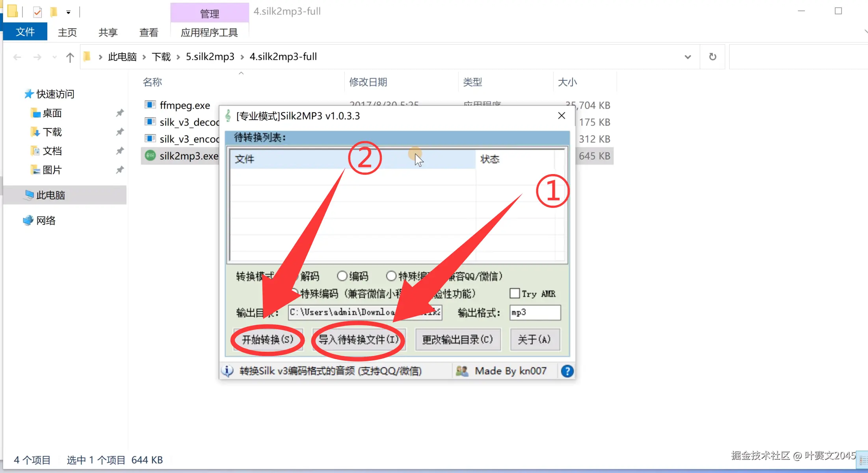Click the 输出格式 mp3 input field
This screenshot has width=868, height=473.
point(534,312)
